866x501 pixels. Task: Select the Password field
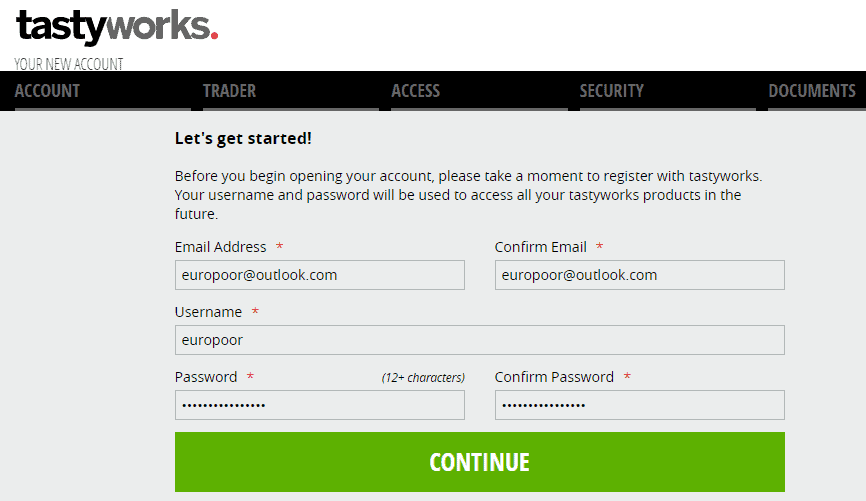320,405
